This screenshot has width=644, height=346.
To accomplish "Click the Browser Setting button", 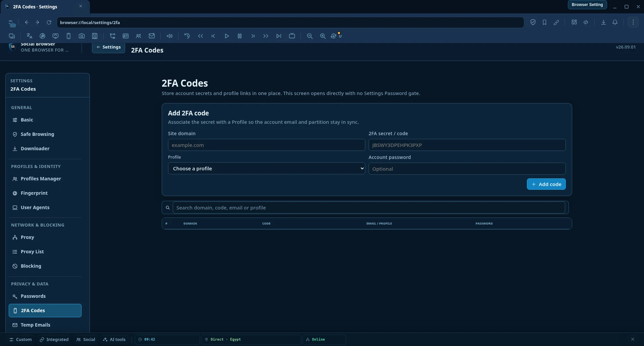I will point(587,5).
